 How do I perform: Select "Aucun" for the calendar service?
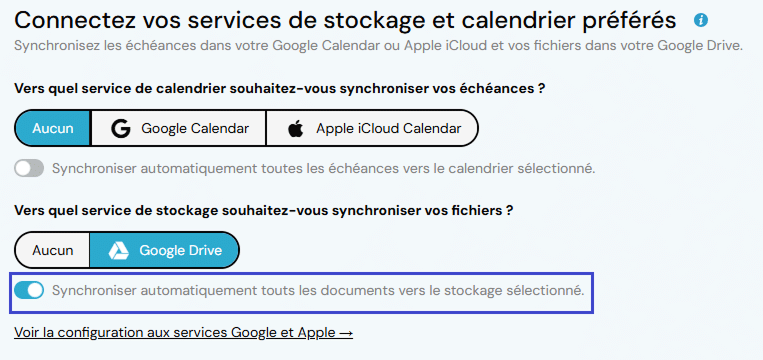(53, 128)
